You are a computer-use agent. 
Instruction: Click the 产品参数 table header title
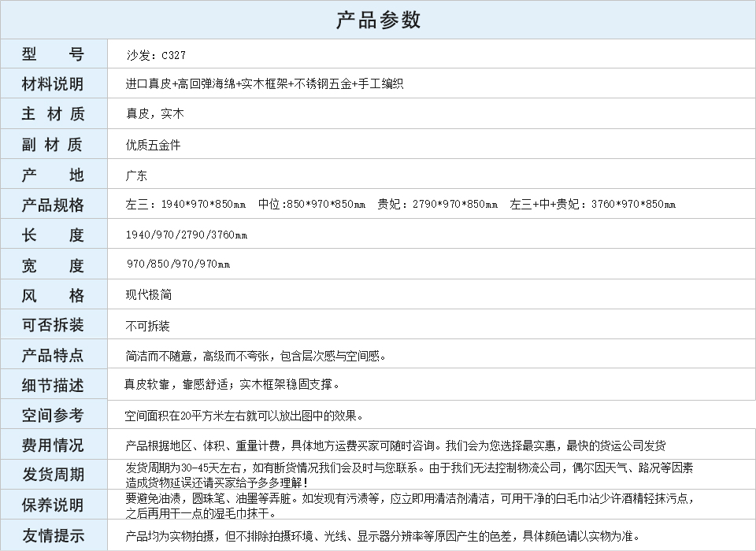(378, 20)
